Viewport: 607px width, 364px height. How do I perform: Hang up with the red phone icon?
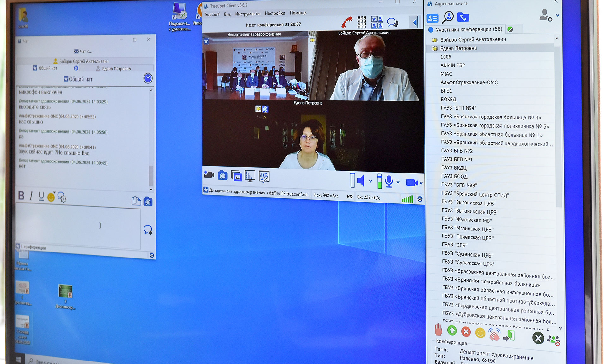tap(347, 22)
